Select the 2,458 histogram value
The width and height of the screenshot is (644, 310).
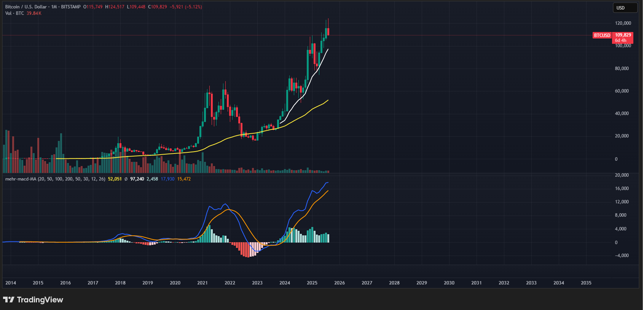click(x=152, y=179)
